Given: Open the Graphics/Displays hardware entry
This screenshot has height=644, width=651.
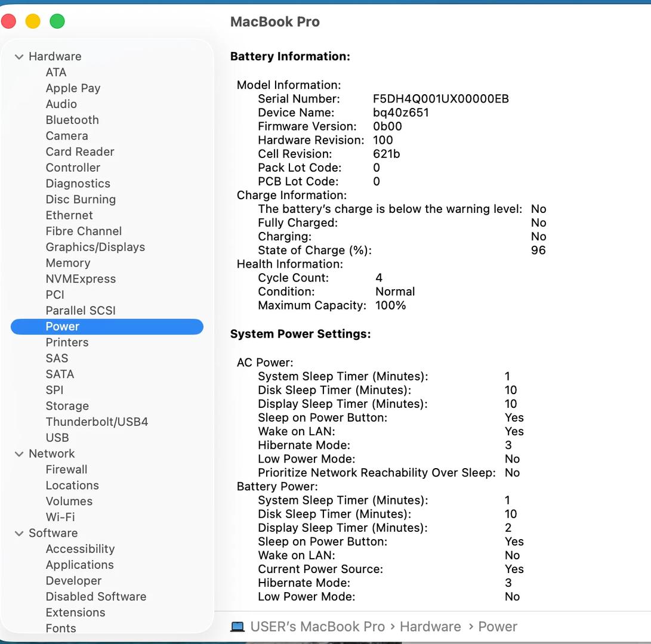Looking at the screenshot, I should (x=95, y=247).
